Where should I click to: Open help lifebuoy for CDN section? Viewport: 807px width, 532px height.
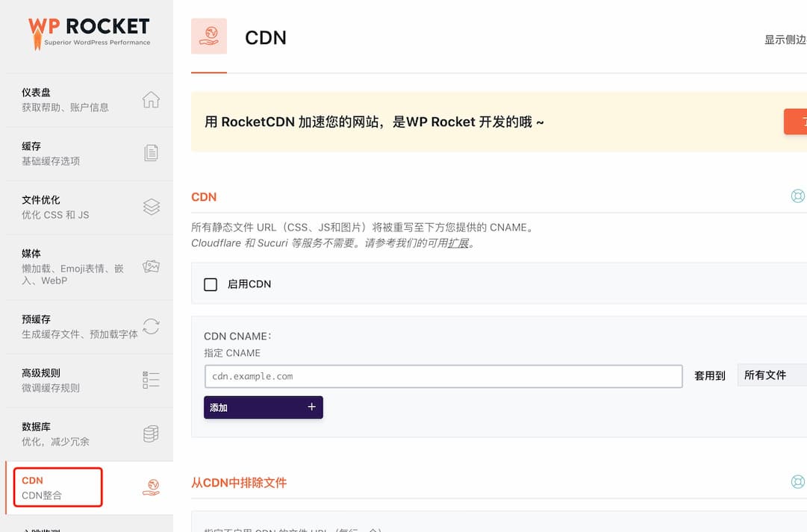tap(798, 196)
